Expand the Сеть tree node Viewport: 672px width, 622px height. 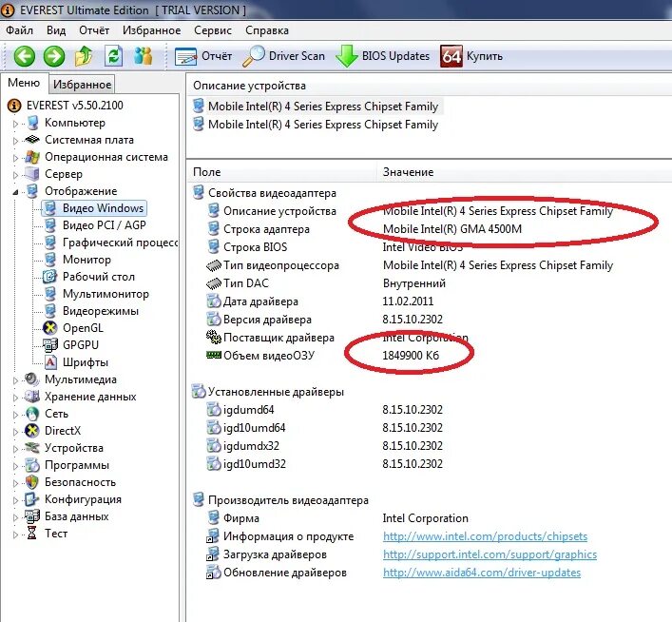15,415
